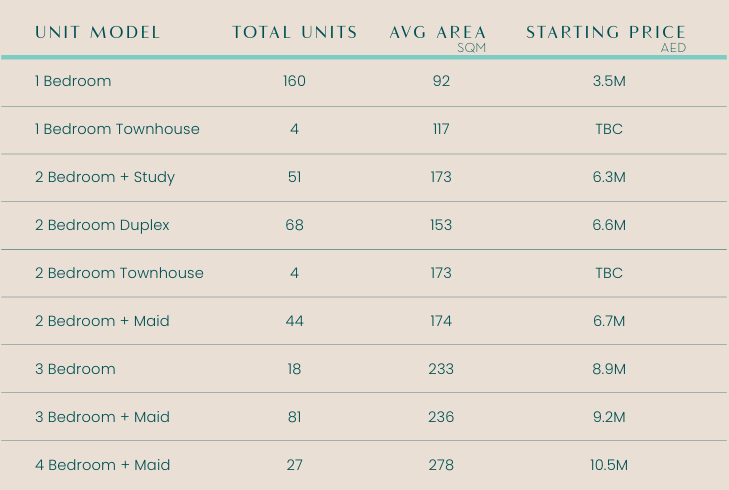Click the SQM unit label
Viewport: 729px width, 490px height.
(x=471, y=48)
